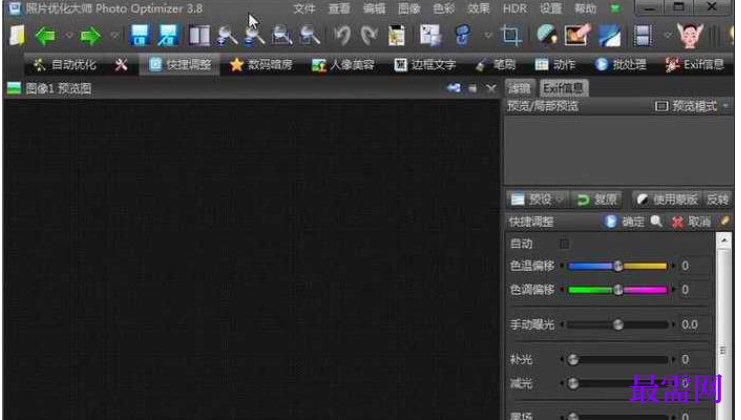
Task: Redo the action with the curved arrow
Action: (x=369, y=35)
